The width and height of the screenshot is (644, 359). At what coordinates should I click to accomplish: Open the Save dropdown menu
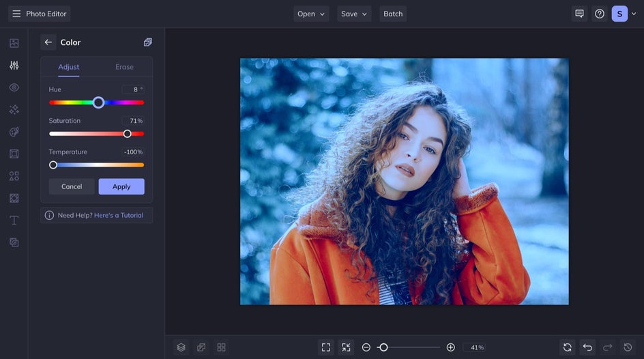coord(354,14)
